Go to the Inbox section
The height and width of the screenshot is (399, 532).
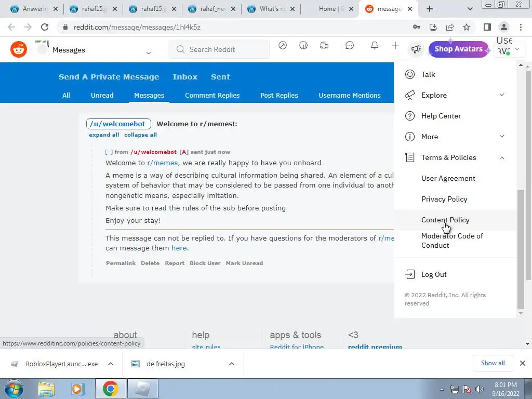185,77
